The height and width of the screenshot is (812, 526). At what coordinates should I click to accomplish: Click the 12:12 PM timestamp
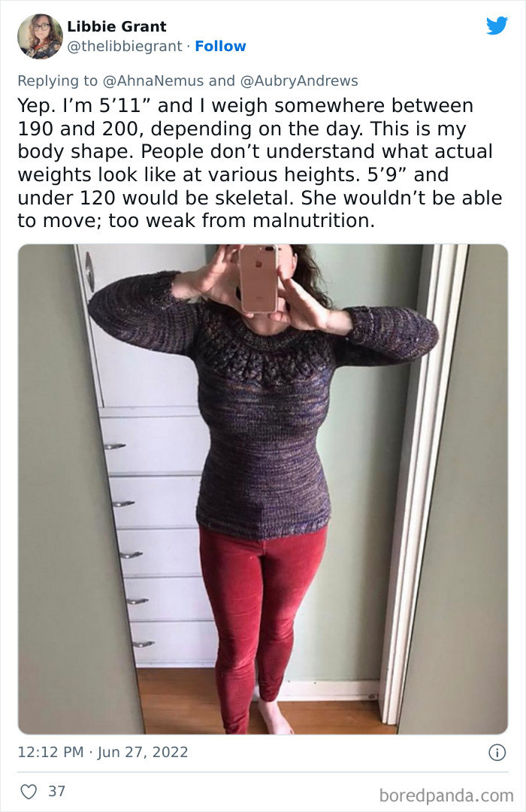click(x=51, y=752)
